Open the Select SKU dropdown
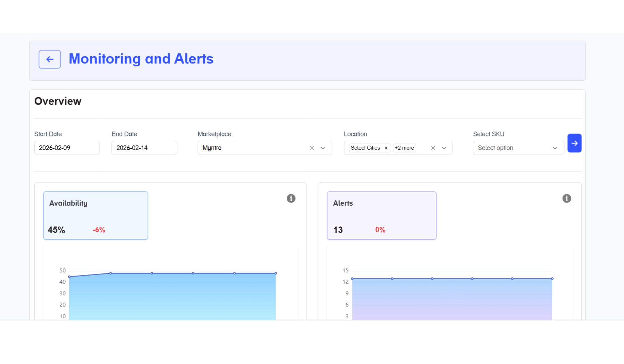Image resolution: width=624 pixels, height=364 pixels. (518, 148)
